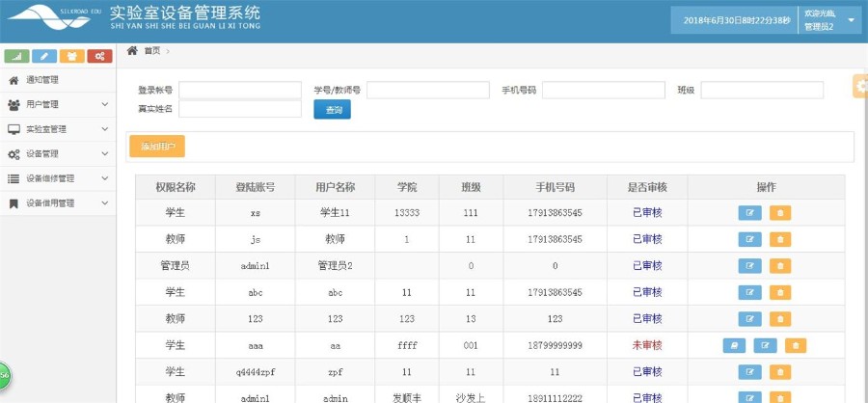
Task: Click the SILKROAD EDU logo
Action: [54, 17]
